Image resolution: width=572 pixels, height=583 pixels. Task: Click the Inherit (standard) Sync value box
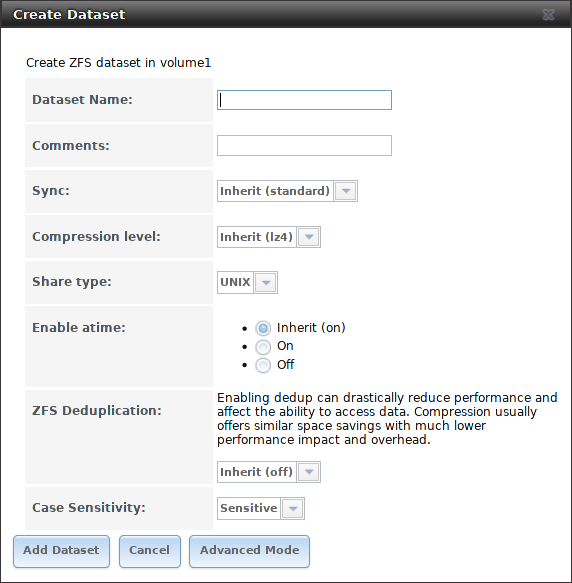pyautogui.click(x=275, y=191)
